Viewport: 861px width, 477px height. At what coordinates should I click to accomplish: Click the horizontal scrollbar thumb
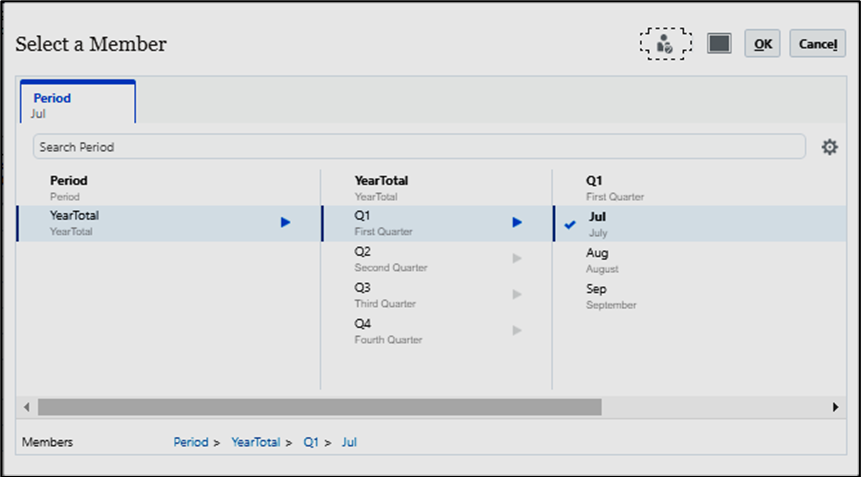click(x=320, y=407)
